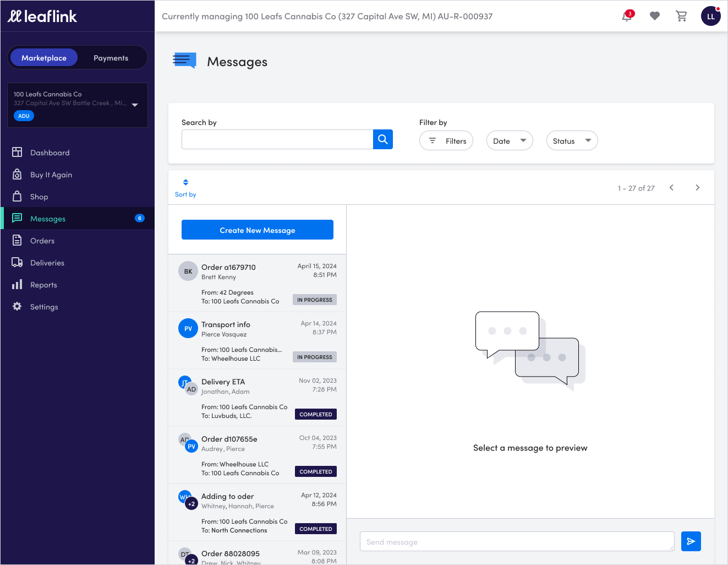728x565 pixels.
Task: Open the Filters dropdown
Action: pyautogui.click(x=446, y=140)
